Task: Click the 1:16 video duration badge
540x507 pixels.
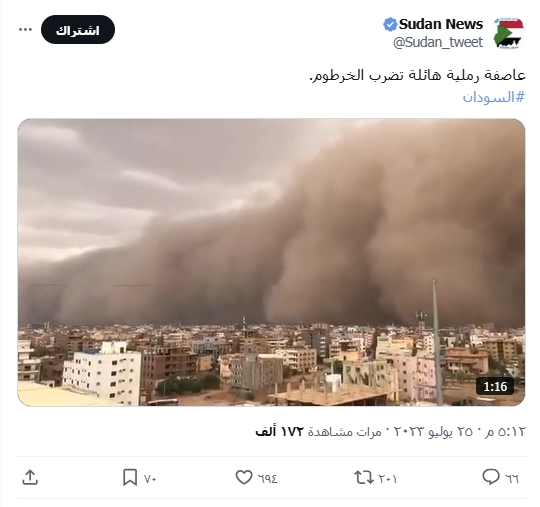Action: tap(495, 386)
